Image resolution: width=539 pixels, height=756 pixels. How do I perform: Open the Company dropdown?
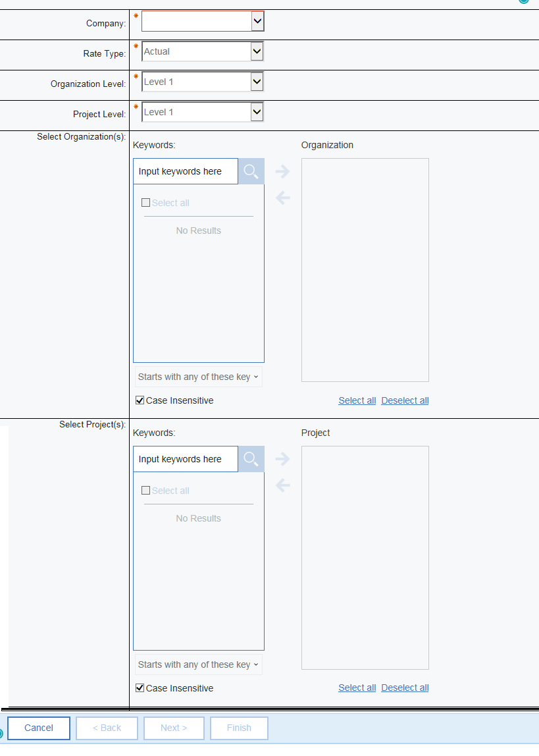pyautogui.click(x=257, y=22)
